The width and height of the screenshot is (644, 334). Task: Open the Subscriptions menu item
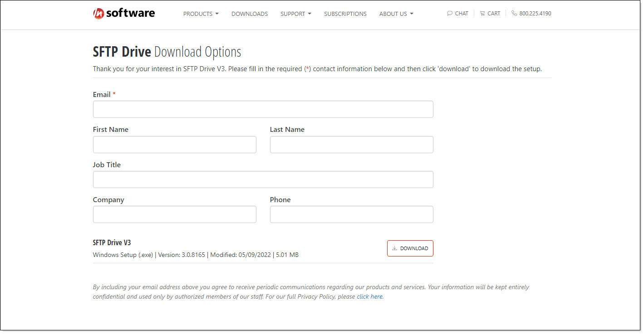pyautogui.click(x=345, y=14)
